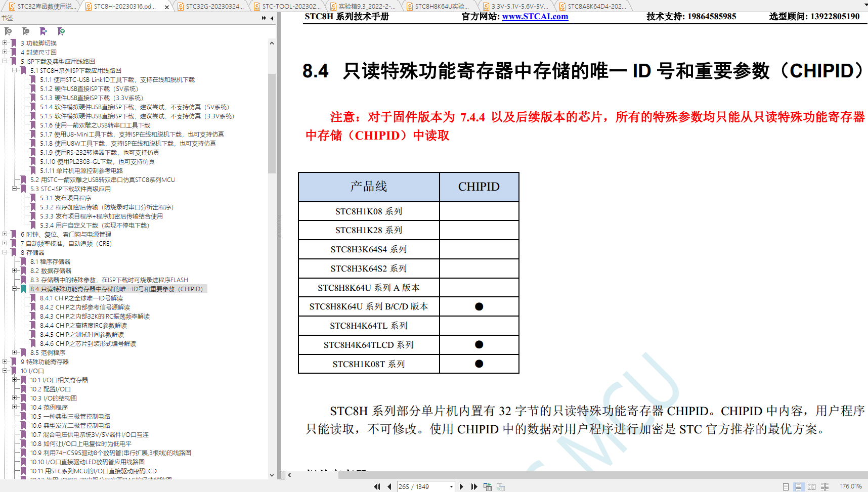Click the previous view icon in status bar
Viewport: 868px width, 492px height.
click(488, 486)
